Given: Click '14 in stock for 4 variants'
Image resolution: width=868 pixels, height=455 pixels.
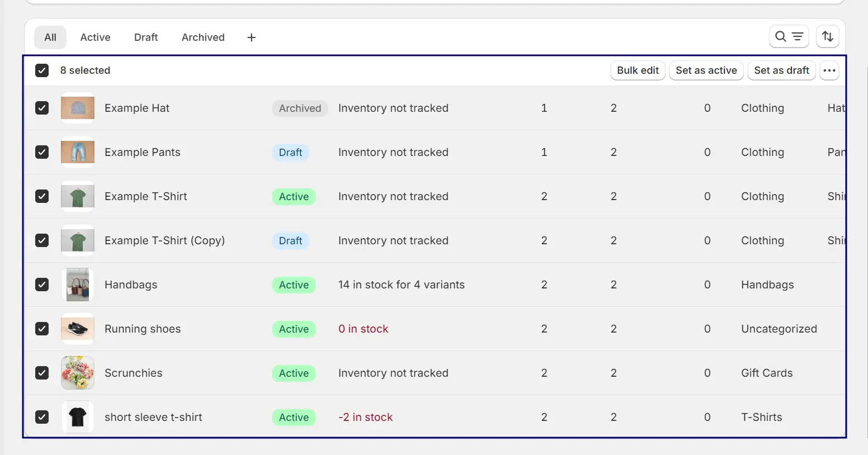Looking at the screenshot, I should click(x=401, y=285).
